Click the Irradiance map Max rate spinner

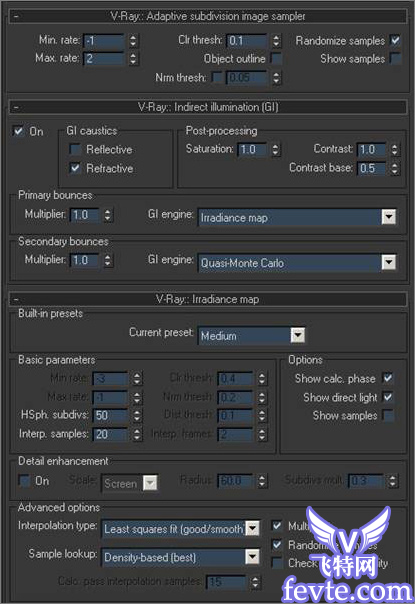point(137,397)
